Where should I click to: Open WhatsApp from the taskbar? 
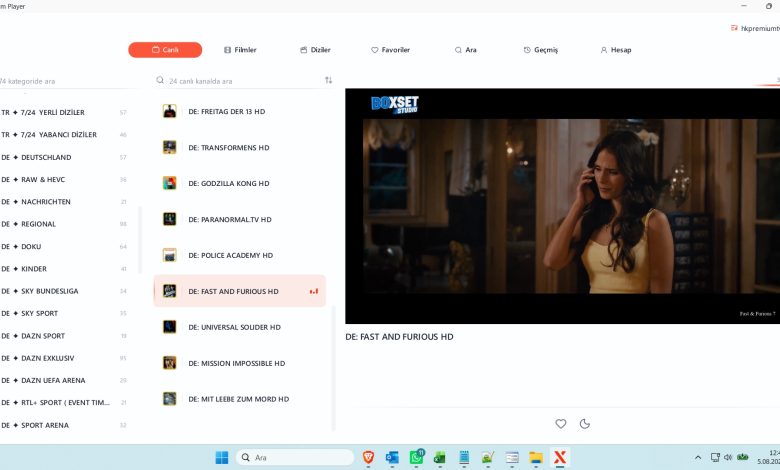(x=416, y=457)
